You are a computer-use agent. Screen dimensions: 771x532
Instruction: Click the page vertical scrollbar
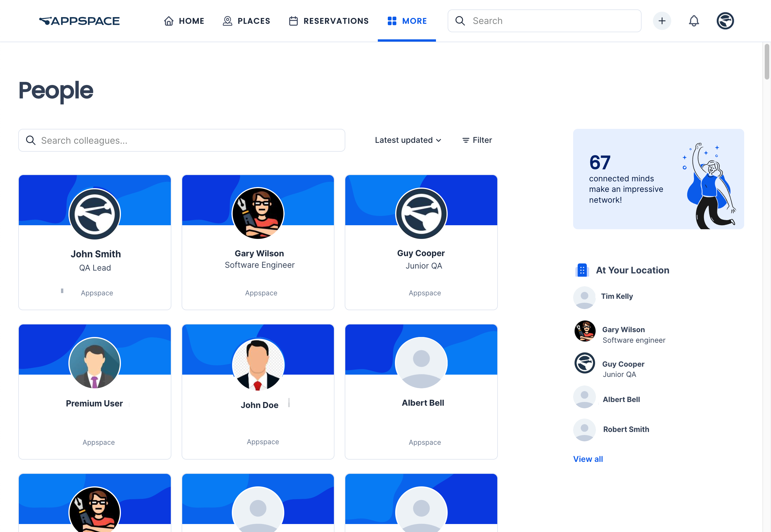(767, 62)
